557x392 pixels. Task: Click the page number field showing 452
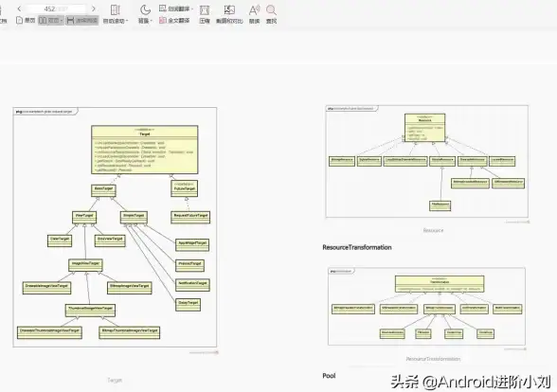coord(56,9)
